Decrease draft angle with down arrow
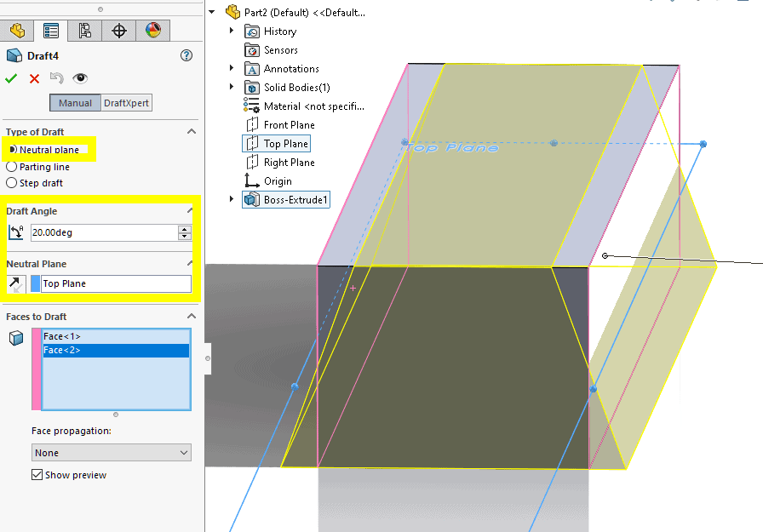763x532 pixels. (185, 237)
